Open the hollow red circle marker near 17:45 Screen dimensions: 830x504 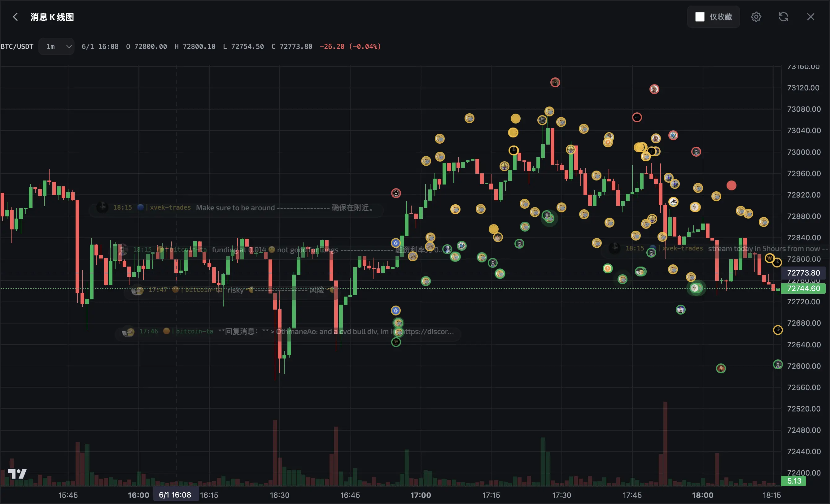click(x=637, y=117)
